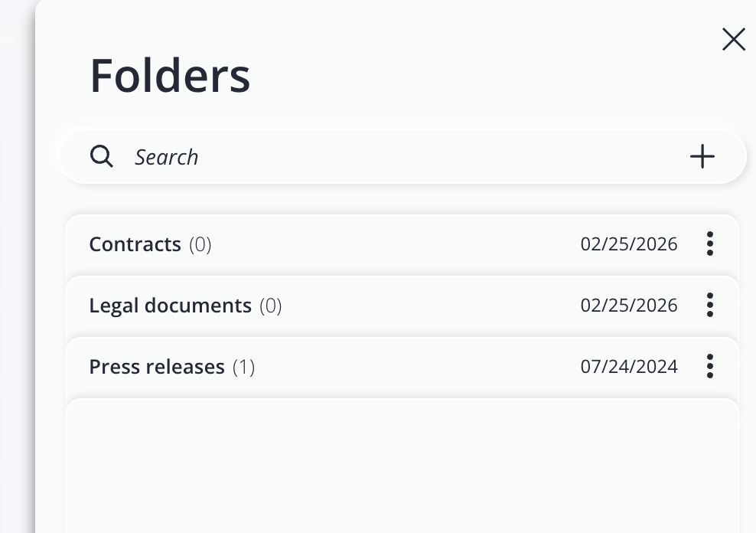This screenshot has height=533, width=756.
Task: Open the Contracts folder
Action: (x=135, y=244)
